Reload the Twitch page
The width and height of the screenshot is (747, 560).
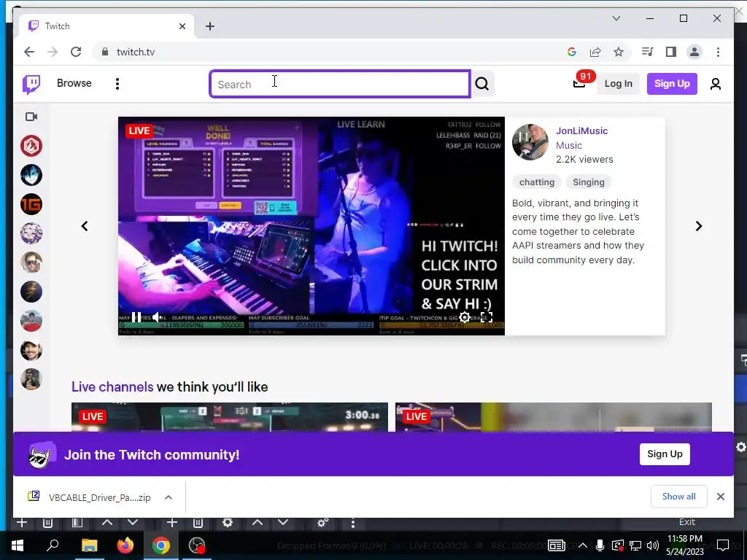76,52
